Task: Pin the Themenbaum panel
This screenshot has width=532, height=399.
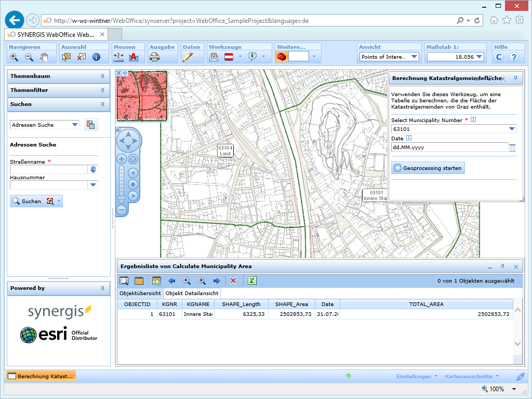Action: coord(102,76)
